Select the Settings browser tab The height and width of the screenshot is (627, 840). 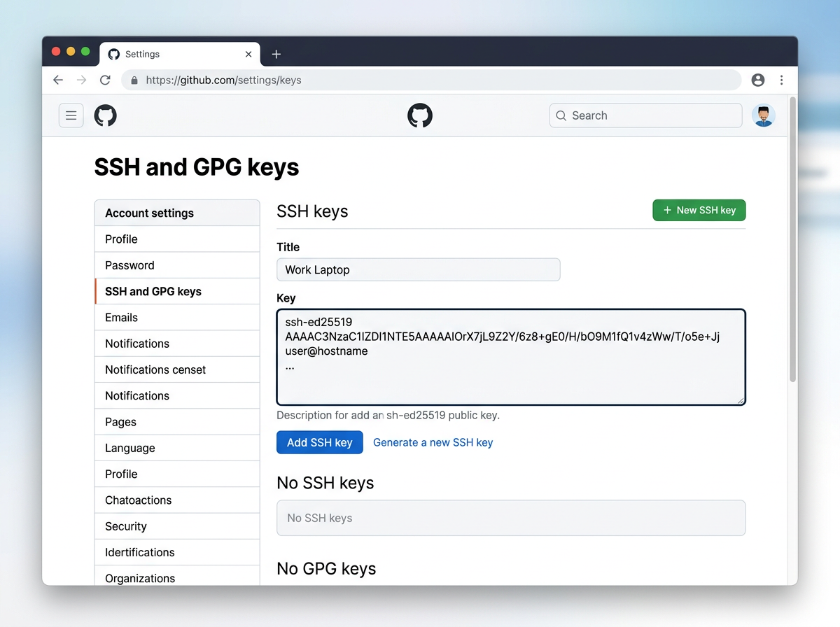coord(181,54)
